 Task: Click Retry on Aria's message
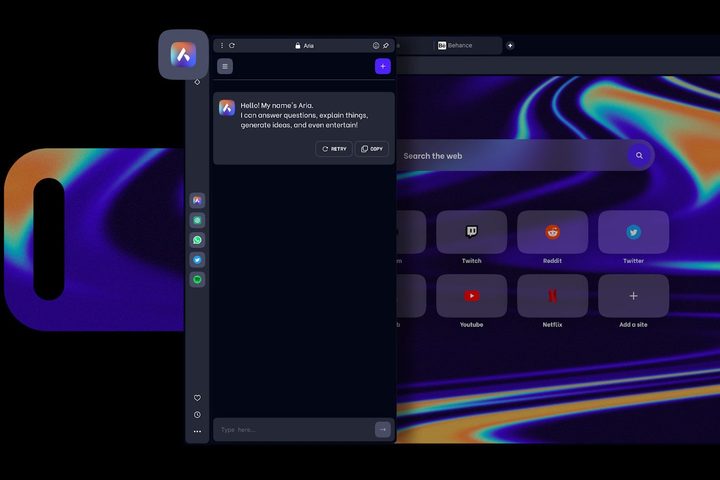pyautogui.click(x=334, y=149)
